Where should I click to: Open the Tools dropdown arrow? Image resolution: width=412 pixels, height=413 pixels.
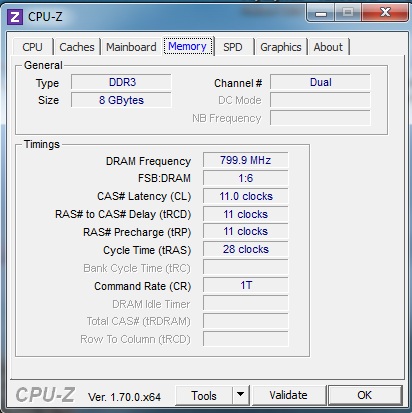tap(240, 395)
